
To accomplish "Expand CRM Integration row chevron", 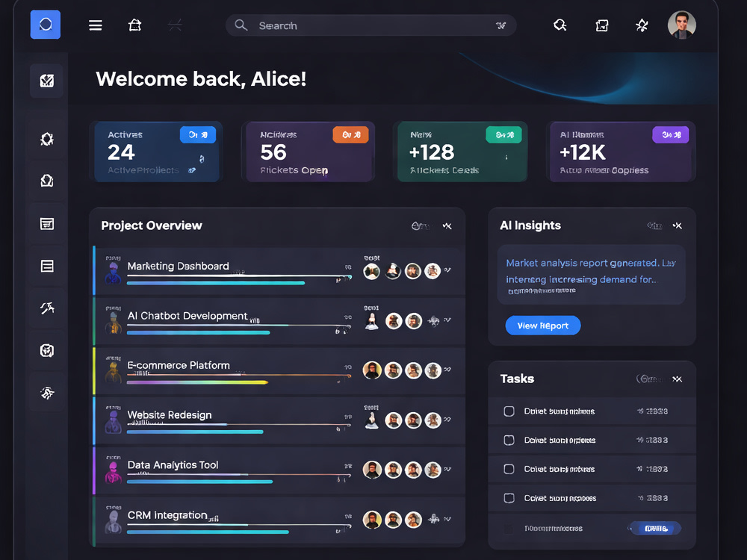I will [447, 519].
